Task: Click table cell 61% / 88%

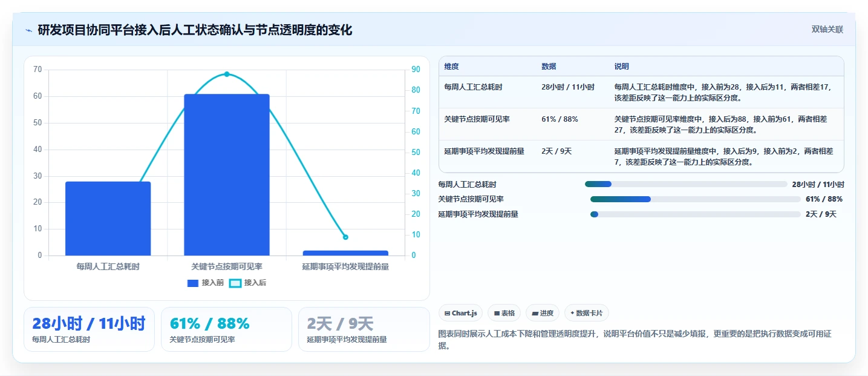Action: 560,119
